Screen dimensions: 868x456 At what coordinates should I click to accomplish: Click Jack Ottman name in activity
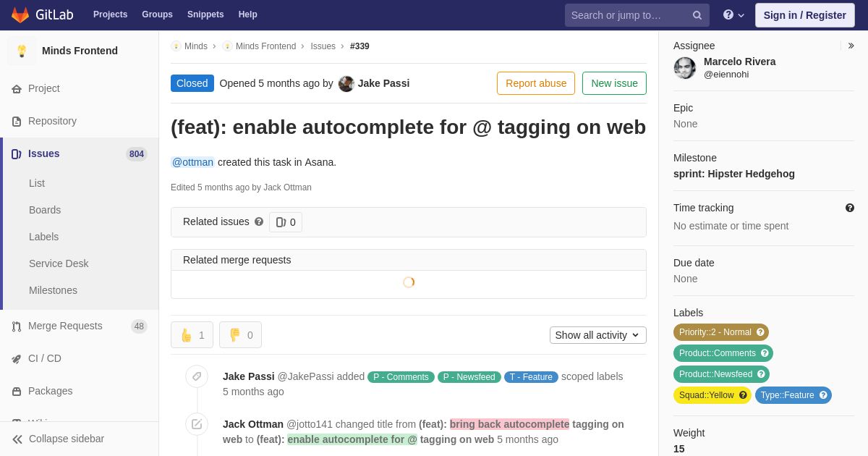(x=253, y=424)
